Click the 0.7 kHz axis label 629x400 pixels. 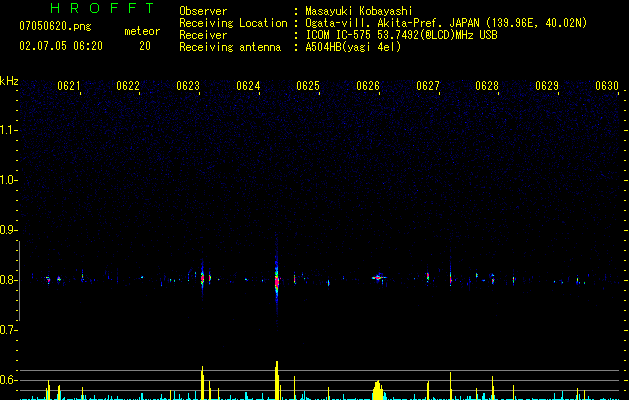tap(8, 330)
